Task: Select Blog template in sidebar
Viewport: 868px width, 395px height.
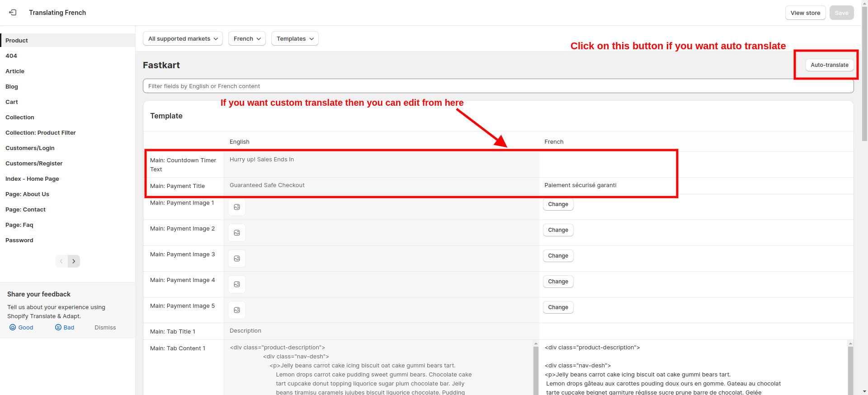Action: click(x=68, y=86)
